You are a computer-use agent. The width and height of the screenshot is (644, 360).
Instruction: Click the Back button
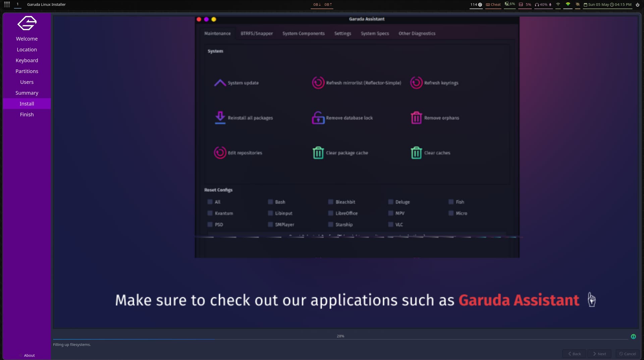[x=574, y=354]
